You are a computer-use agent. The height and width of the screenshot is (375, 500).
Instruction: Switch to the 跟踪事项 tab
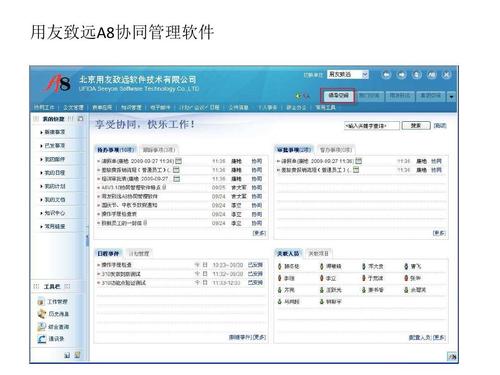159,150
